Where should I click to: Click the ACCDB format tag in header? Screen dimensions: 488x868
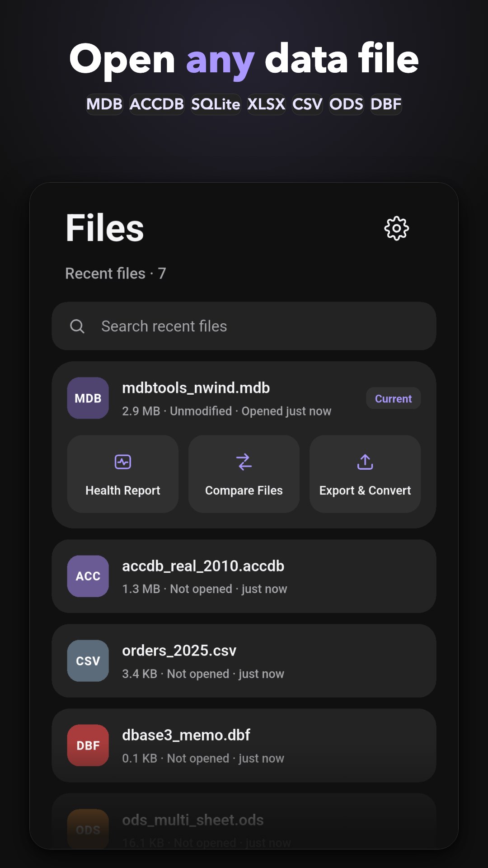[157, 104]
